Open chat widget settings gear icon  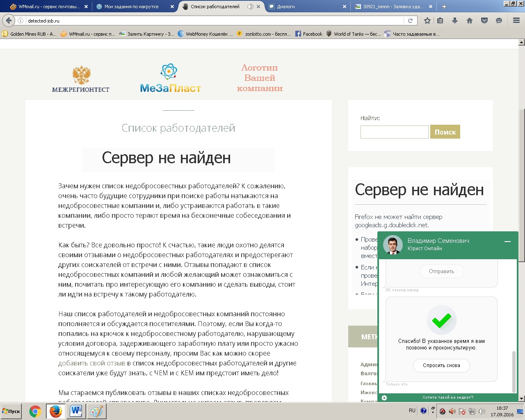tap(384, 397)
